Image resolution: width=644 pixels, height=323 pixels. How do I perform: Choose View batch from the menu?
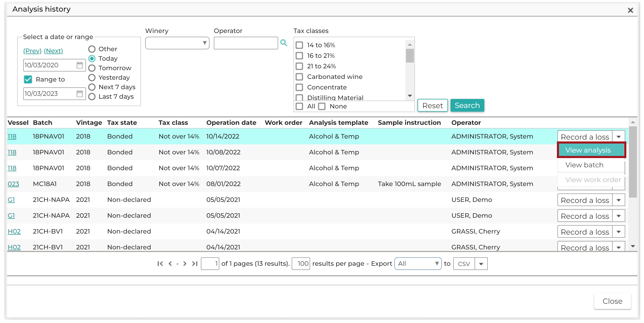[x=591, y=165]
